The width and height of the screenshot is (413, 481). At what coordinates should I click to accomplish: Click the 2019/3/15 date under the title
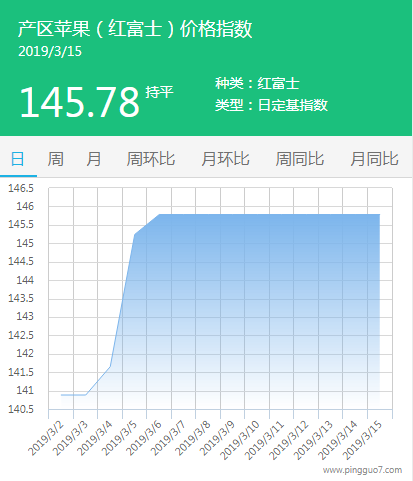(50, 52)
